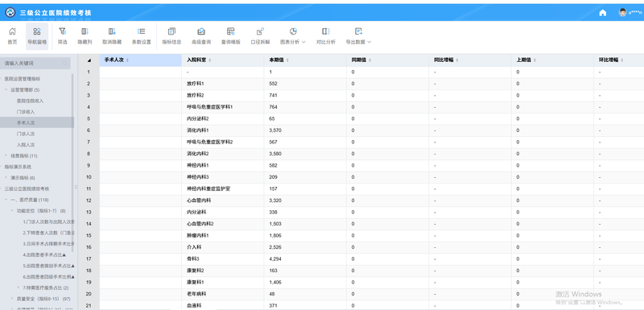
Task: Expand the 场景指标 (11) tree node
Action: 6,155
